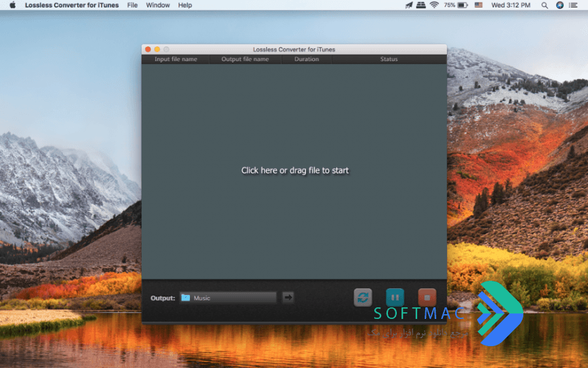Open output folder with the arrow button
The width and height of the screenshot is (588, 368).
click(x=288, y=297)
